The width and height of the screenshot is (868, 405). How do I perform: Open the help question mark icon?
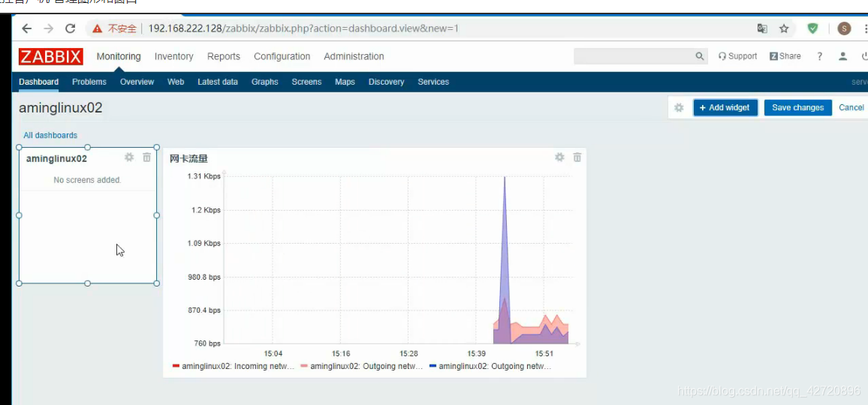click(x=819, y=56)
